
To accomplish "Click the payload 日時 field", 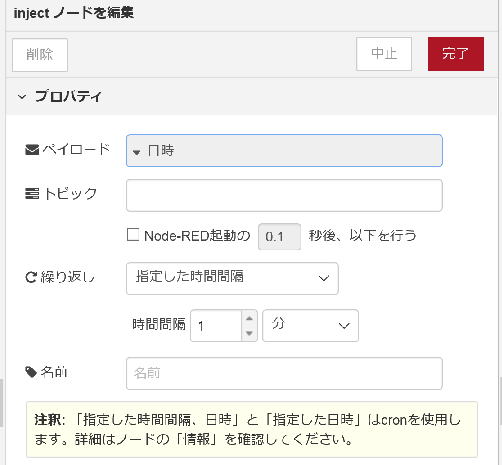I will pos(284,151).
